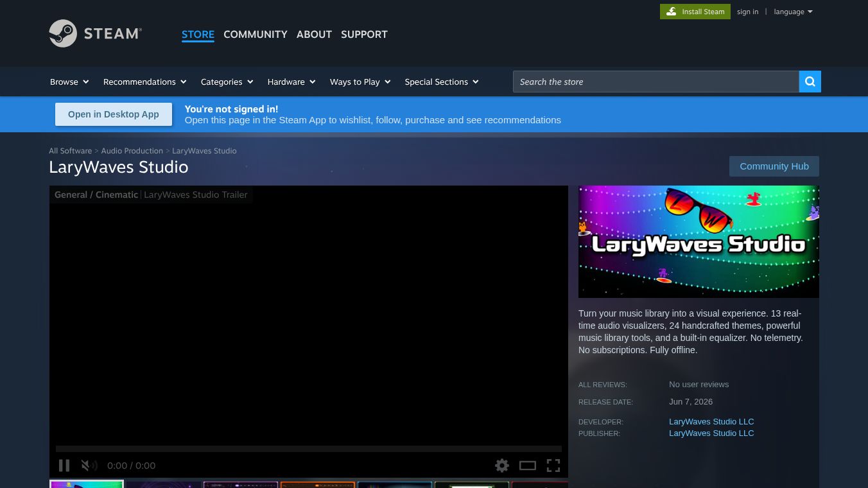Click the 'LaryWaves Studio' page title
The height and width of the screenshot is (488, 868).
119,167
